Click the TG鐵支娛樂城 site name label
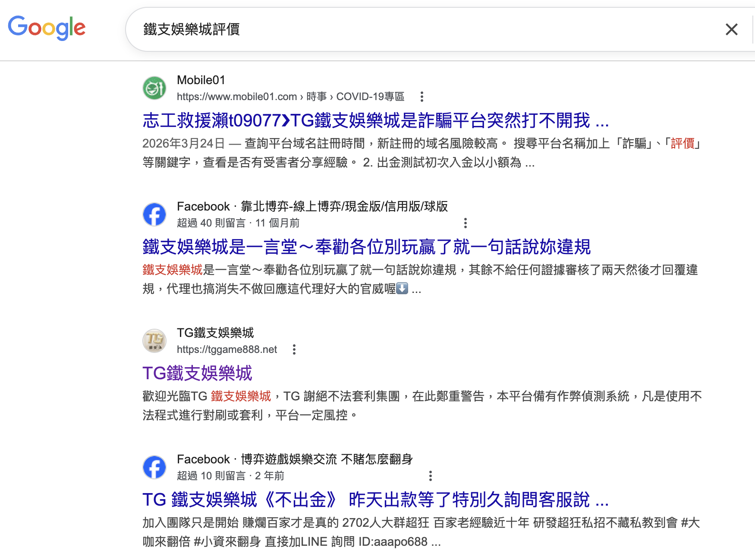 click(x=215, y=333)
